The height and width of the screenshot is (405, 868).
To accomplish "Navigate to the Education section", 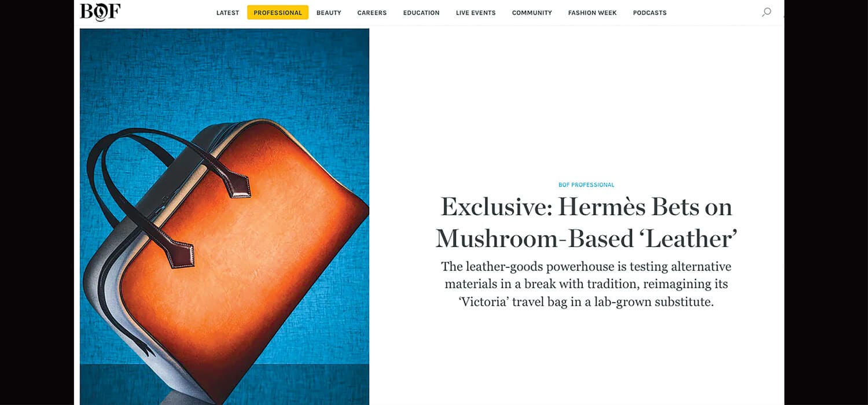I will (421, 13).
